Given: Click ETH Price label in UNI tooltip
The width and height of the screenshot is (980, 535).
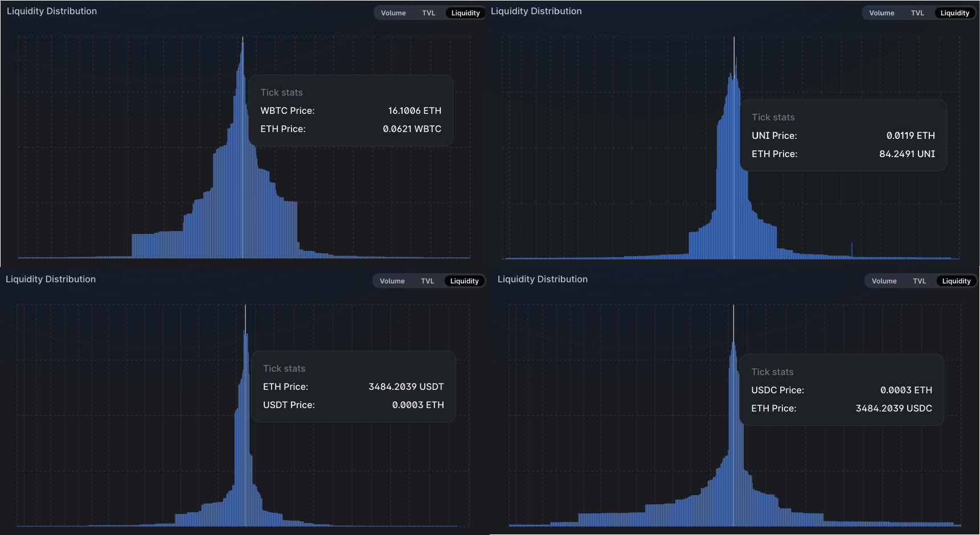Looking at the screenshot, I should click(x=774, y=154).
